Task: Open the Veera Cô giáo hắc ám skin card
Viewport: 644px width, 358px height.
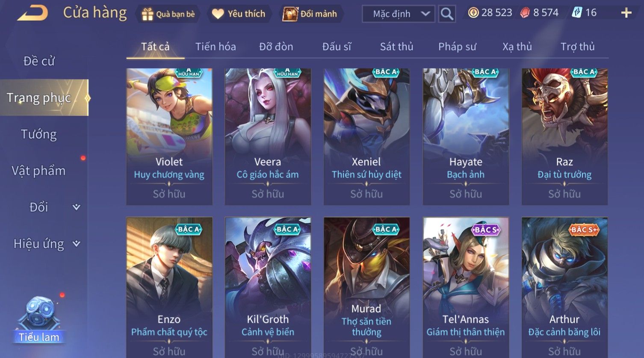Action: coord(268,136)
